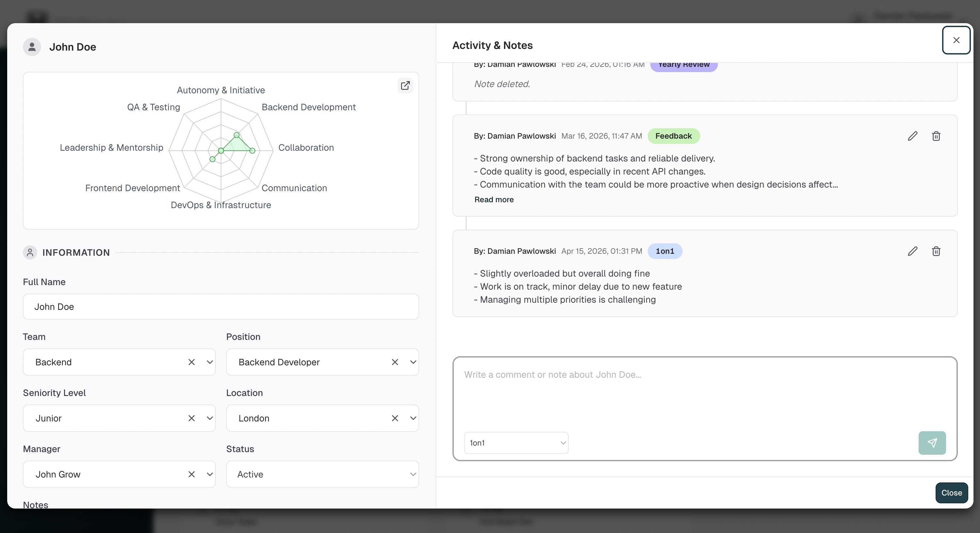Expand the Position dropdown
980x533 pixels.
tap(413, 362)
